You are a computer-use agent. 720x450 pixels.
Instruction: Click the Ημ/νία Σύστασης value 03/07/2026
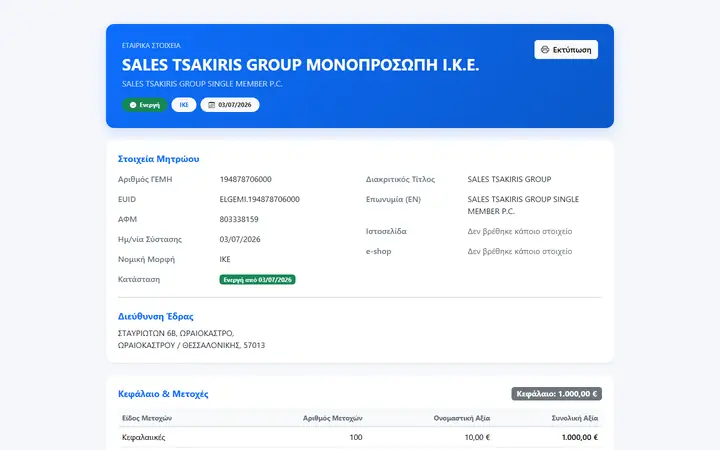(240, 239)
